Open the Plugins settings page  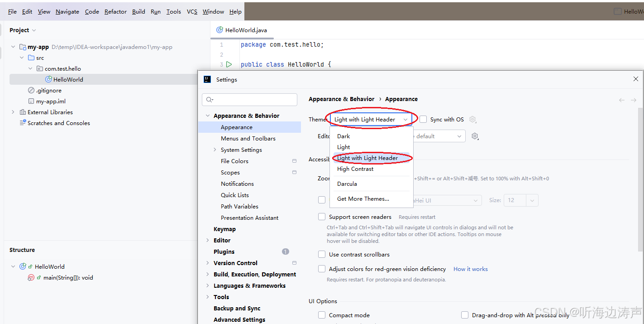pyautogui.click(x=224, y=251)
